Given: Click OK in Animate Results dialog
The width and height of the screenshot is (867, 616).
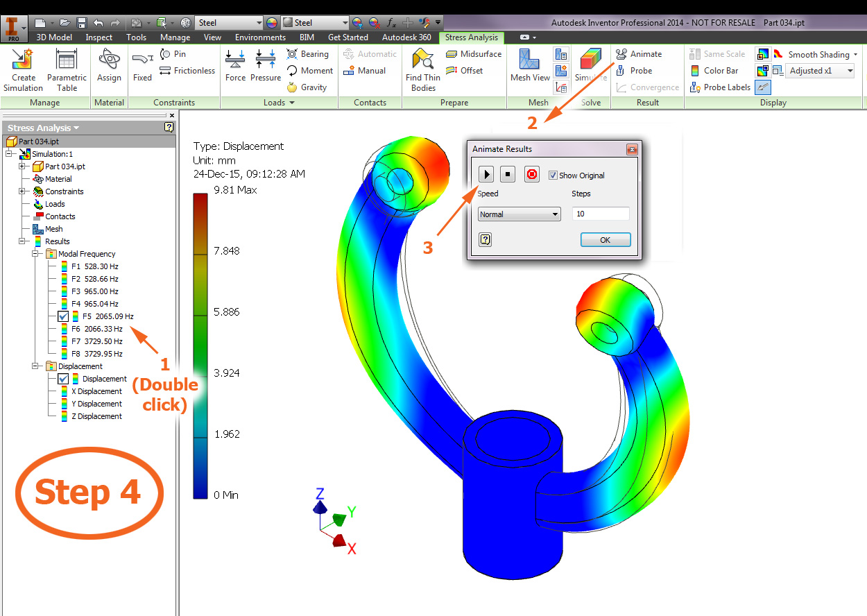Looking at the screenshot, I should coord(606,240).
